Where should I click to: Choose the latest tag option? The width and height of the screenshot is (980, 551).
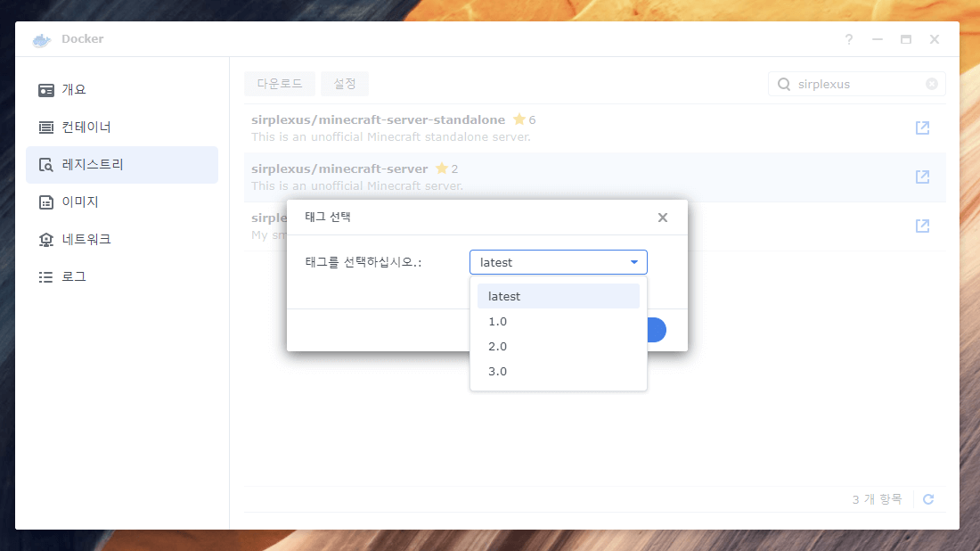coord(558,296)
